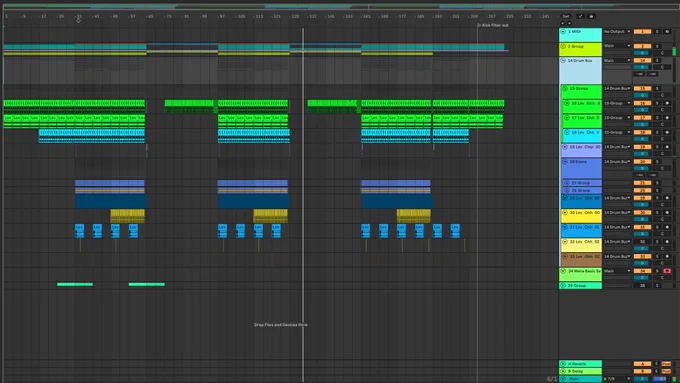Viewport: 680px width, 383px height.
Task: Arm track 16 Lev Kick for recording
Action: coord(667,103)
